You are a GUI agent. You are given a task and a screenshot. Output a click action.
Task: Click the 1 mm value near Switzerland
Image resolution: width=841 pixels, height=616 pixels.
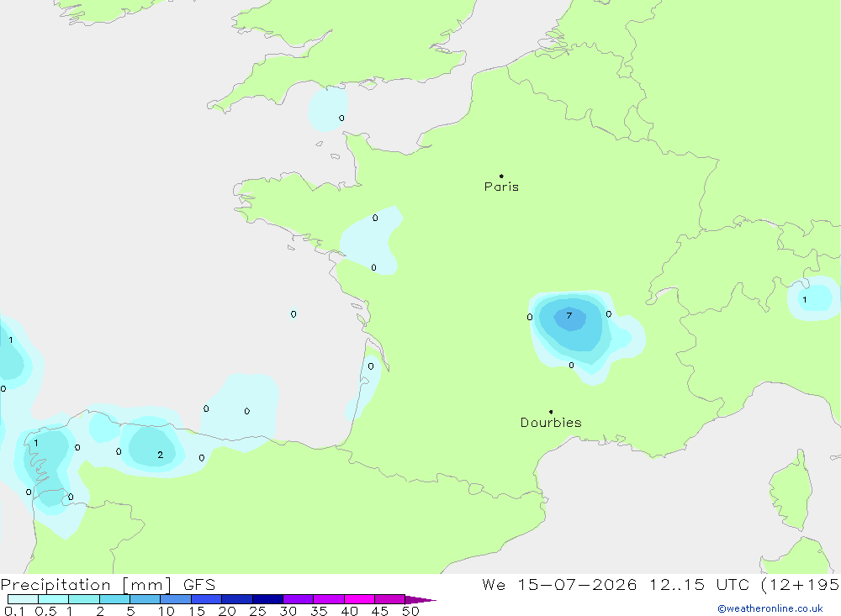click(x=805, y=300)
